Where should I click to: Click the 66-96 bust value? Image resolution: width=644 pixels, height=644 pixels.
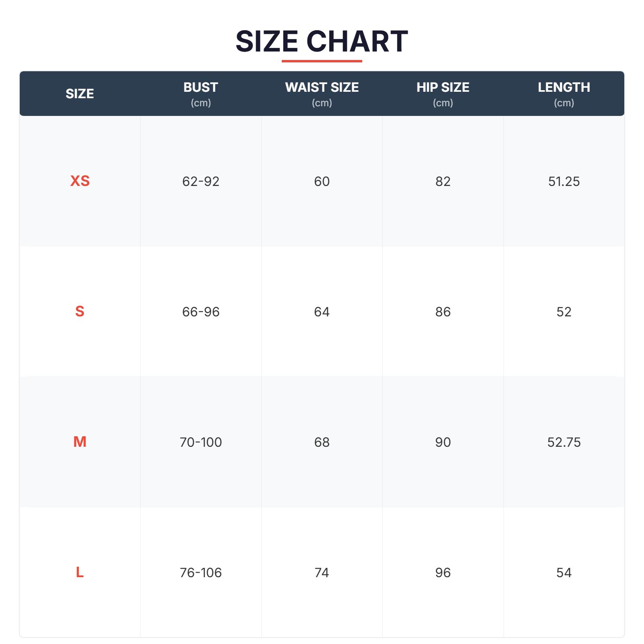coord(200,312)
